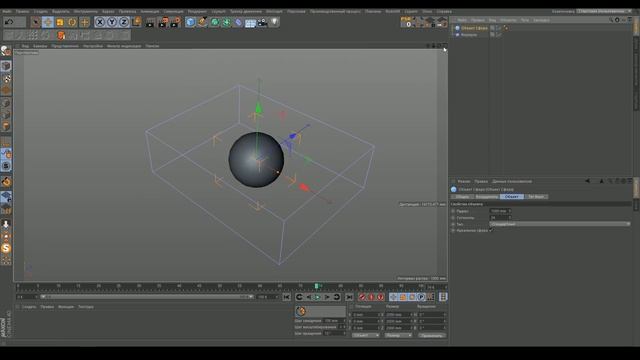Open the Panel viewport menu

[x=152, y=46]
